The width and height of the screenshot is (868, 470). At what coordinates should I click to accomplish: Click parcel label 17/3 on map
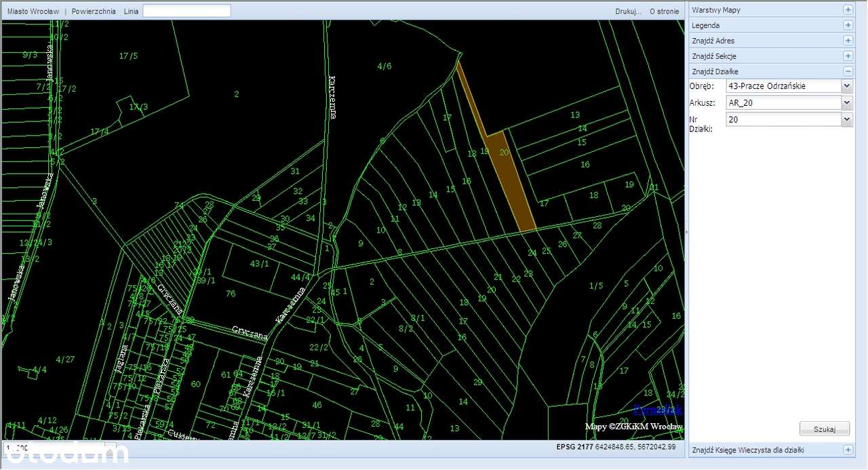coord(138,106)
